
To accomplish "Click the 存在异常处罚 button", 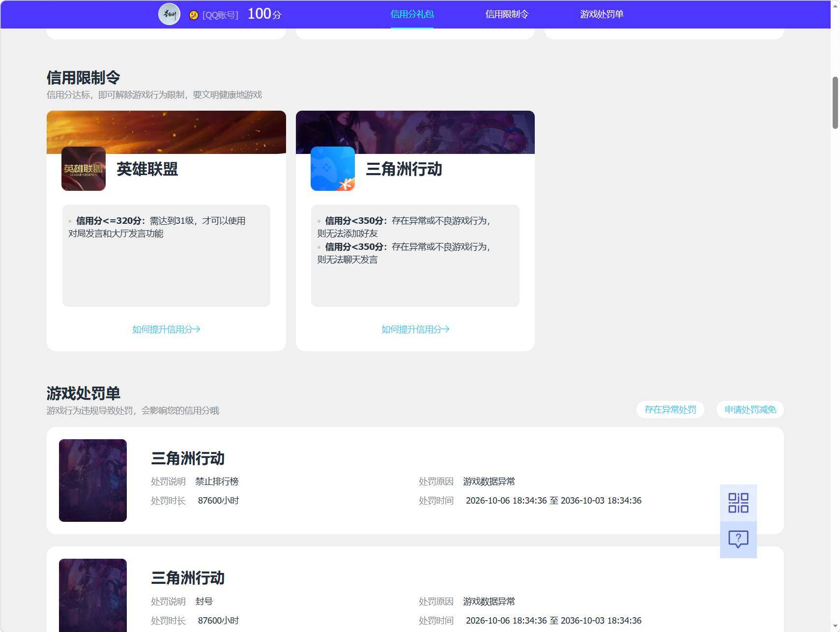I will coord(670,410).
